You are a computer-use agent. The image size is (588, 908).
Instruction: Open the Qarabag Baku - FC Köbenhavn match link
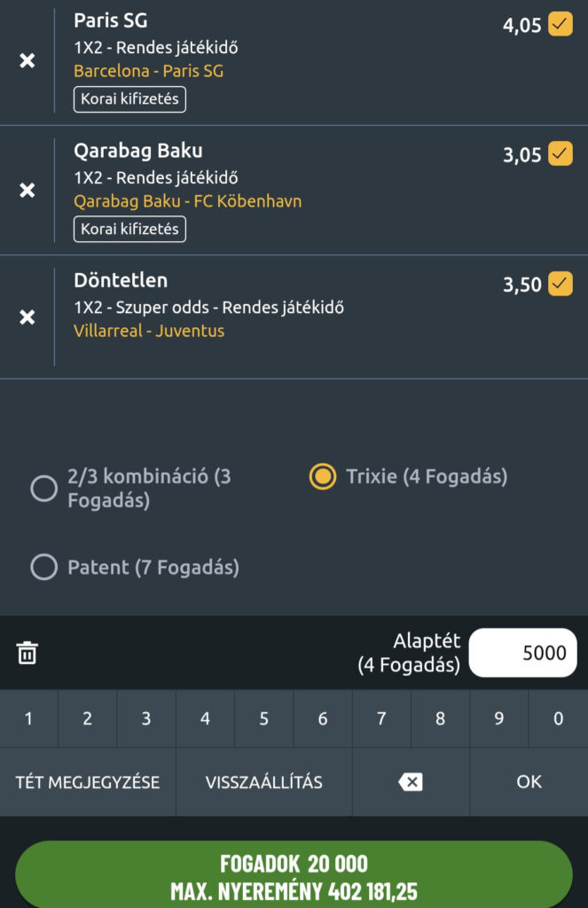[187, 201]
